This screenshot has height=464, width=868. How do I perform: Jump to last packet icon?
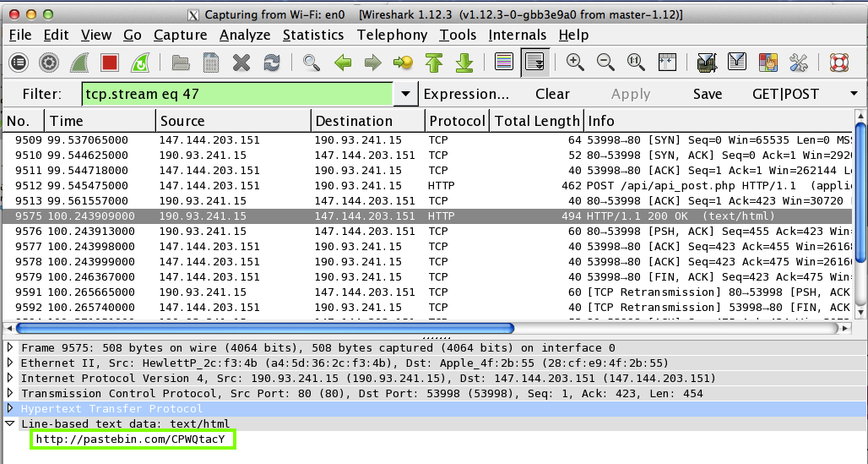[x=464, y=63]
